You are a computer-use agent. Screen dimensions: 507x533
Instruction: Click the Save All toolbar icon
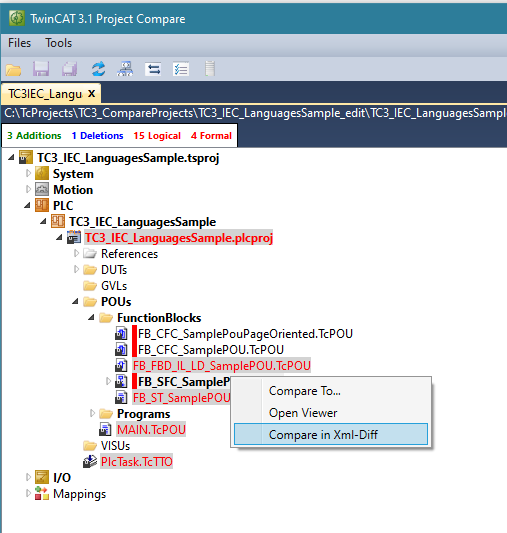[69, 69]
